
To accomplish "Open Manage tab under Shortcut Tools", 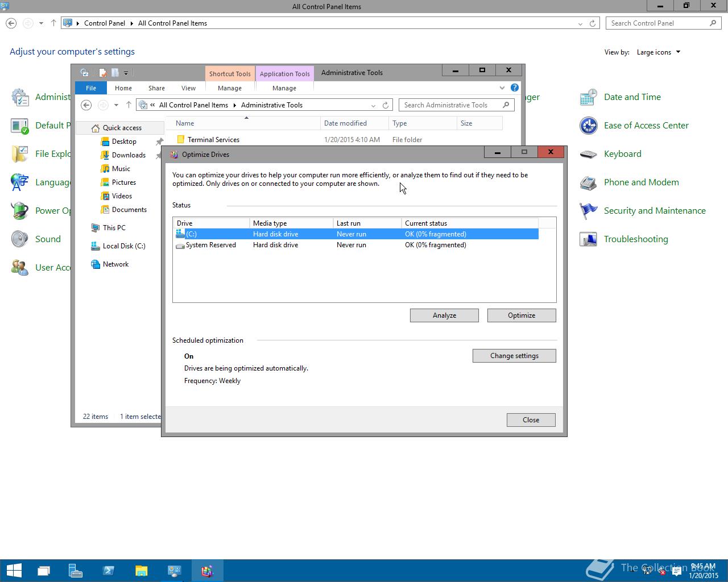I will [x=230, y=88].
